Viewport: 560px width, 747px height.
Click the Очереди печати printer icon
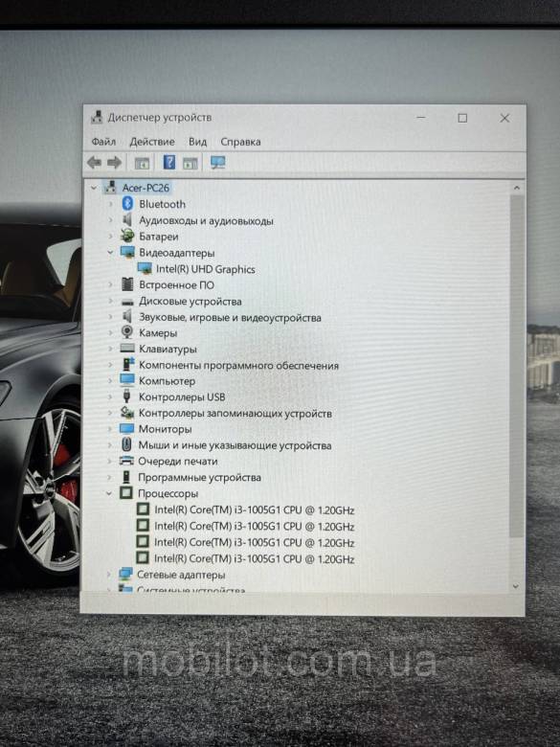[x=126, y=461]
